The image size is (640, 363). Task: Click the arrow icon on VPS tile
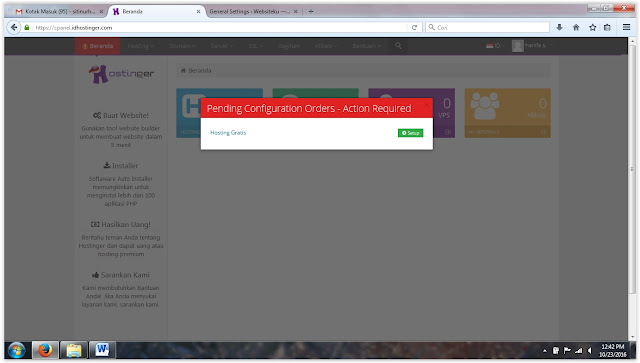pos(447,132)
